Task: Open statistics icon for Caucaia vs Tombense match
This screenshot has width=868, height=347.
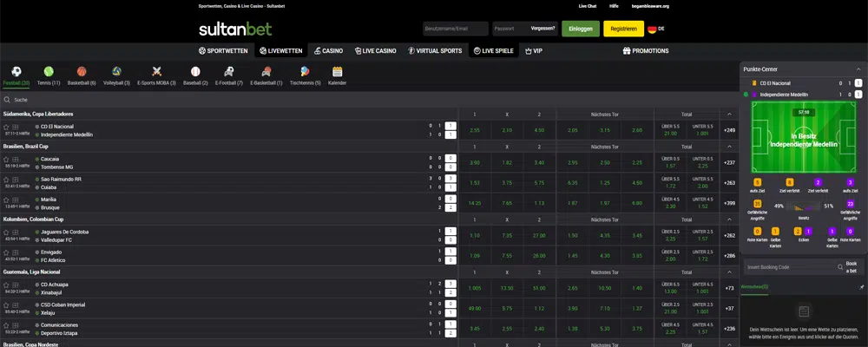Action: click(15, 160)
